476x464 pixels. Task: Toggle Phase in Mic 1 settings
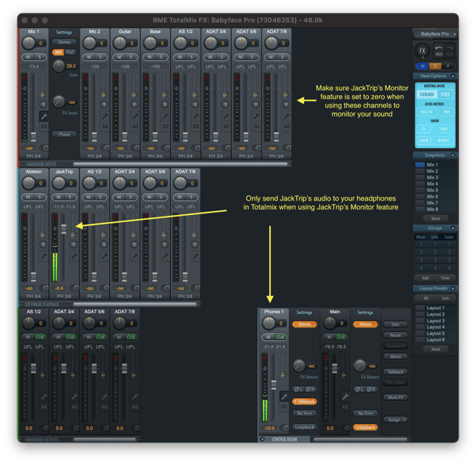click(x=64, y=134)
